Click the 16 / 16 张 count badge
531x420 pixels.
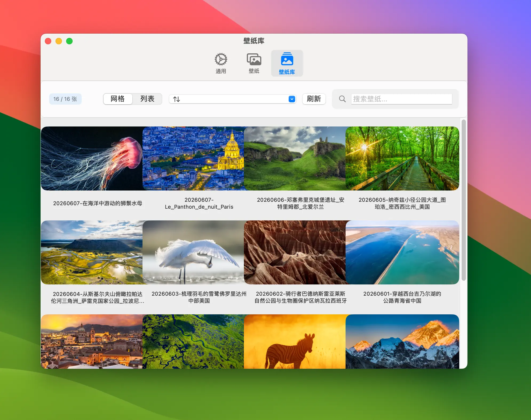point(65,99)
